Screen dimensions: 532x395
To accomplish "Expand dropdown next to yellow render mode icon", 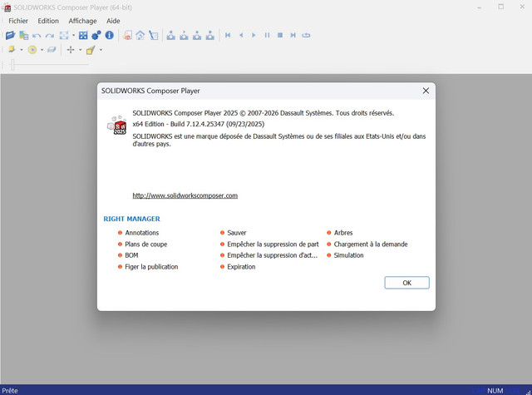I will 22,50.
